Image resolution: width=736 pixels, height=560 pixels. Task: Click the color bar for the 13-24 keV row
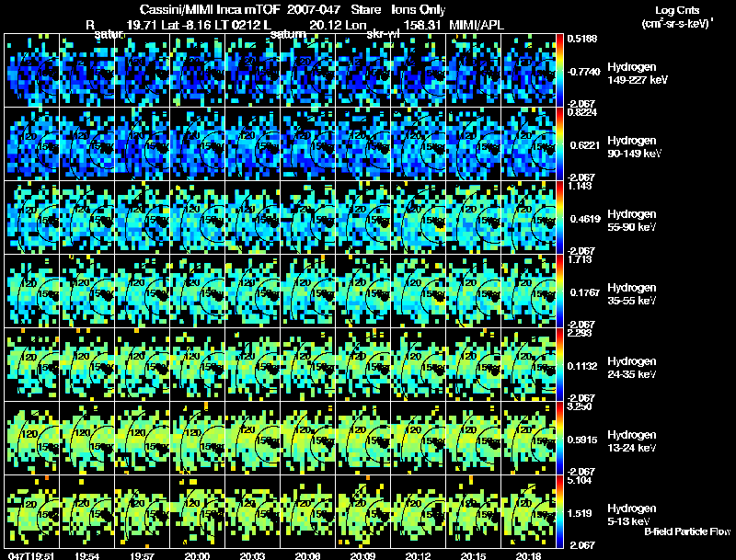point(559,439)
